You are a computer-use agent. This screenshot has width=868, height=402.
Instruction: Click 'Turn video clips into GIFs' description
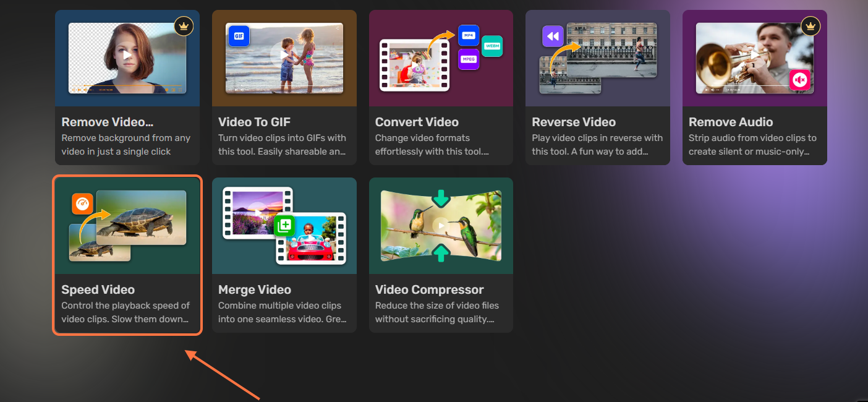(x=282, y=145)
